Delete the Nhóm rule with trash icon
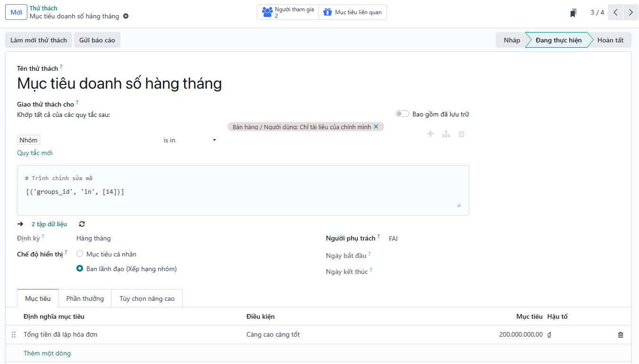Image resolution: width=639 pixels, height=364 pixels. (x=462, y=134)
